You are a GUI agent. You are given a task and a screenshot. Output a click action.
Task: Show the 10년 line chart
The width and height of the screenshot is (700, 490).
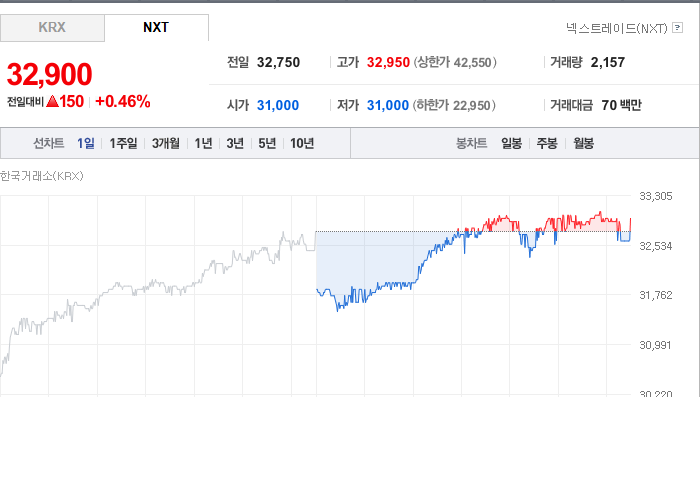click(302, 143)
